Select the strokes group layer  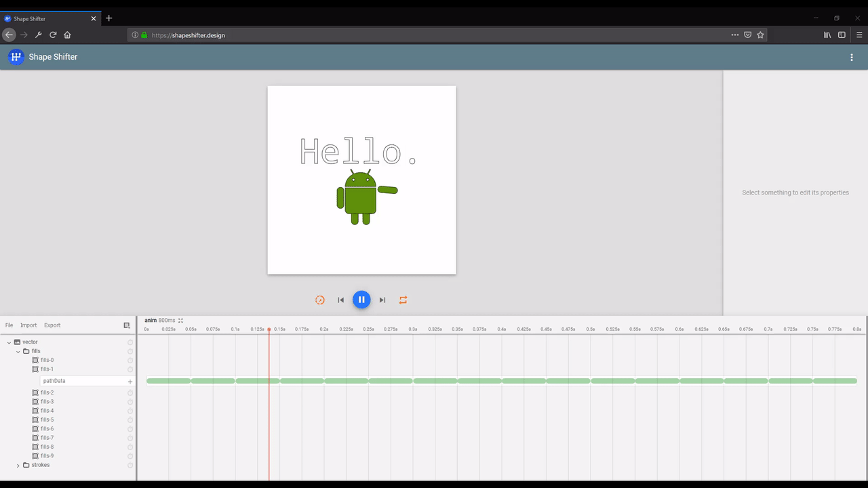(41, 465)
